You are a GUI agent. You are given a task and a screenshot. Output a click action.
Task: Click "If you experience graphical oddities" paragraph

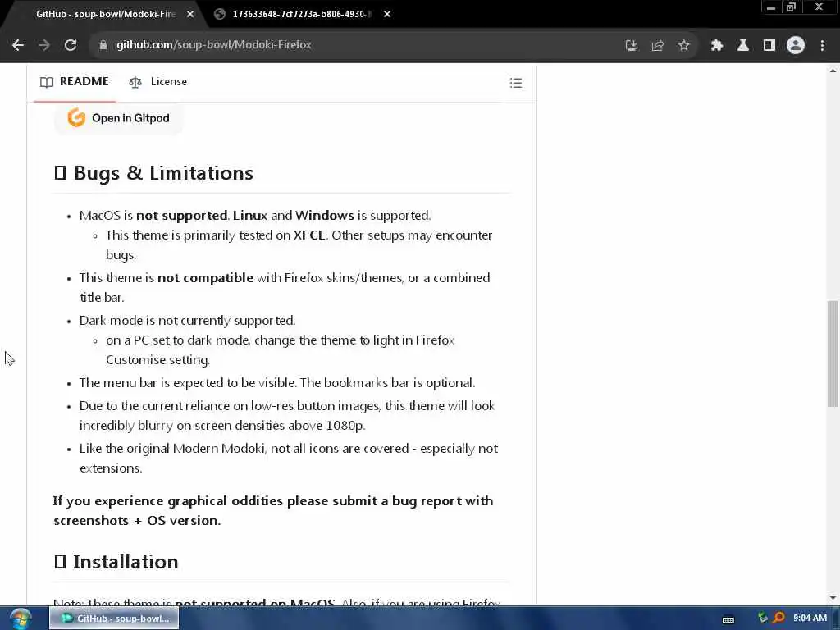coord(272,510)
